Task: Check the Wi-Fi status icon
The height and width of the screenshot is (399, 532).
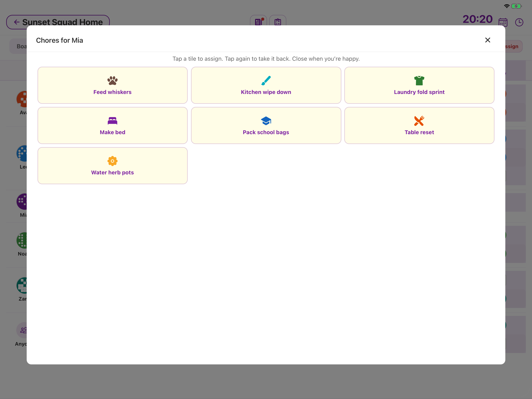Action: pos(506,6)
